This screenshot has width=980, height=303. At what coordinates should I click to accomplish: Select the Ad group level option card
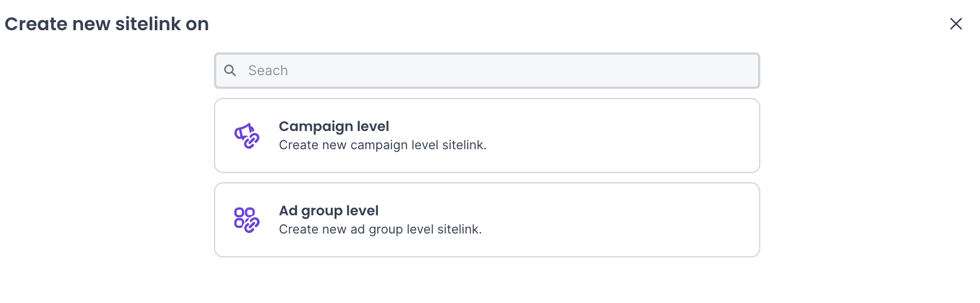[487, 220]
